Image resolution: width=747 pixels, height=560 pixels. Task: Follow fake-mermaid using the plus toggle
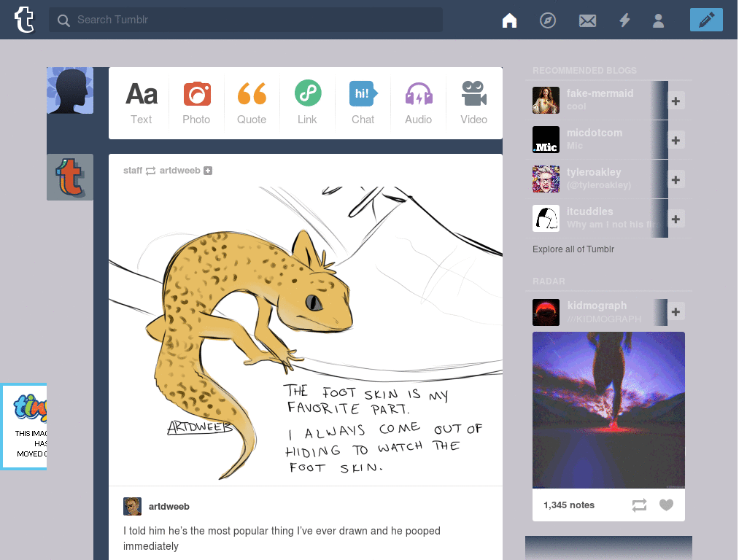tap(676, 101)
